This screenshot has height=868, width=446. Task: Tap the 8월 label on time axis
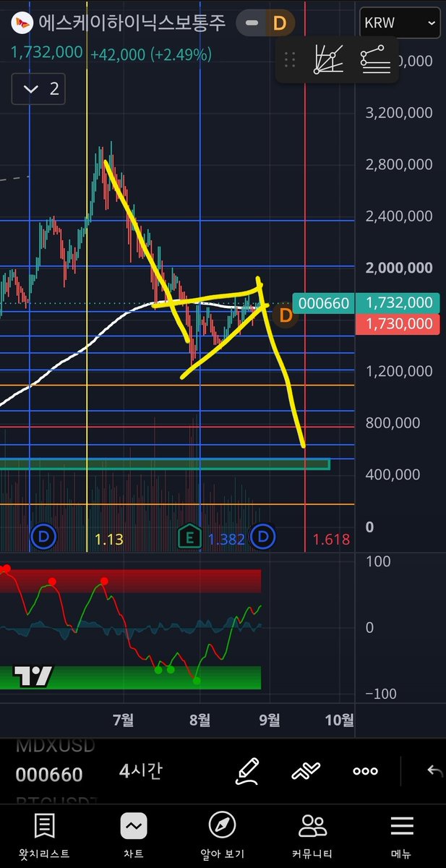[200, 720]
